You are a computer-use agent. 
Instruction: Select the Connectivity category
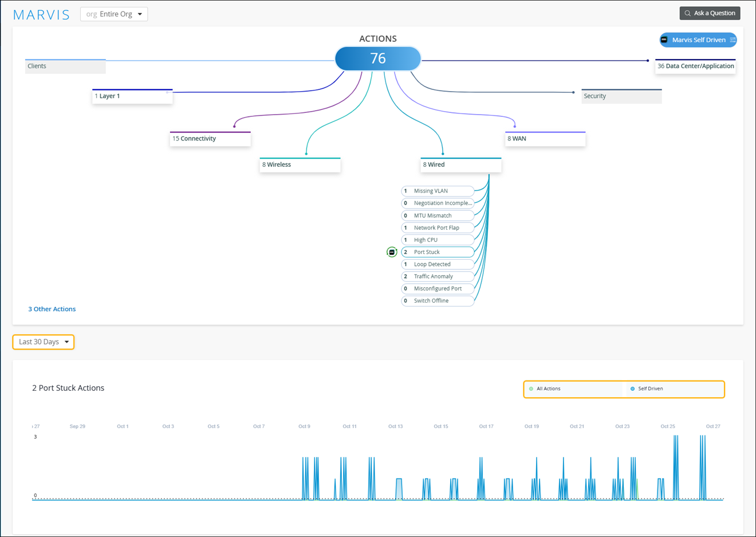coord(210,139)
